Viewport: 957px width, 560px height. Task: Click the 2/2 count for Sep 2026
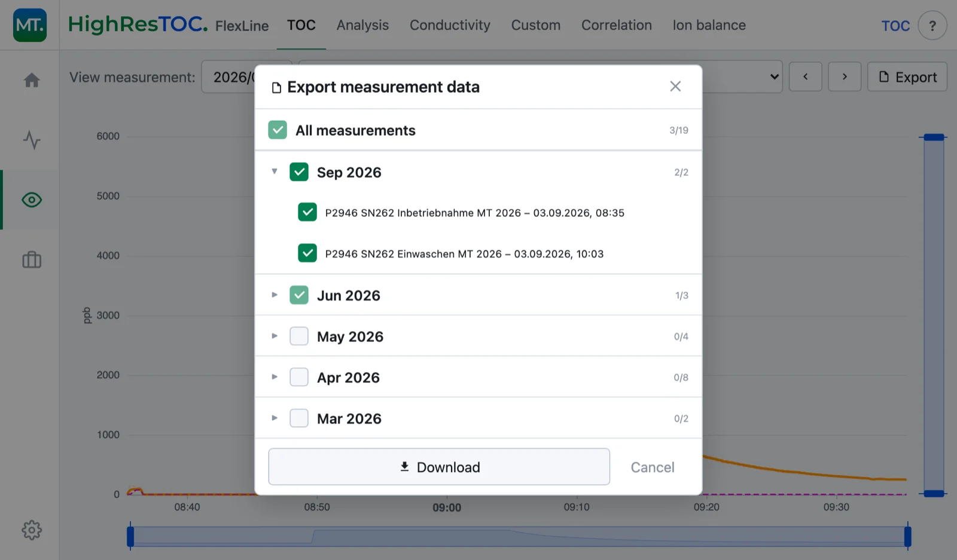(681, 172)
